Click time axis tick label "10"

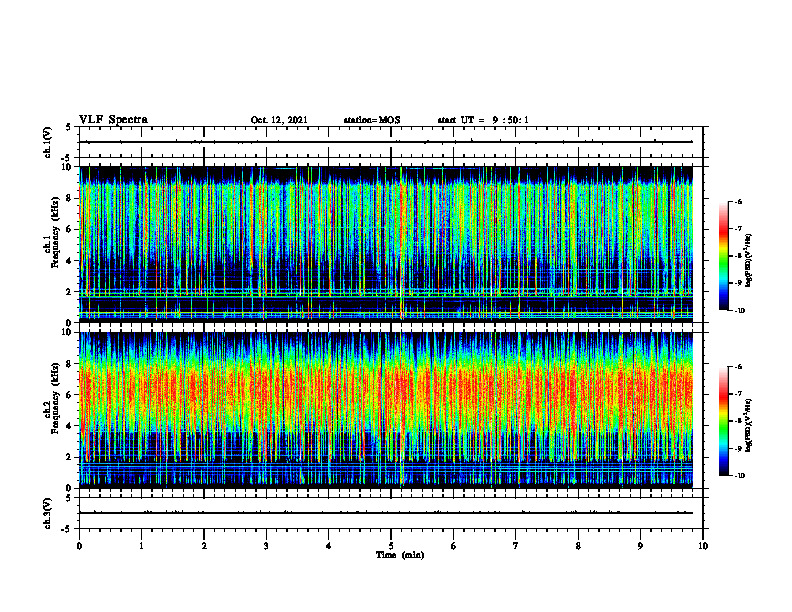(703, 546)
